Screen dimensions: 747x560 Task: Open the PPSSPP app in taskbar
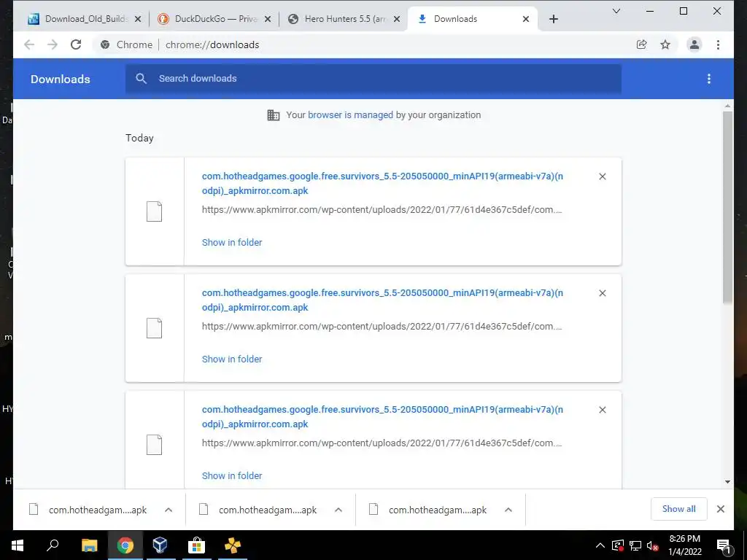pyautogui.click(x=232, y=545)
